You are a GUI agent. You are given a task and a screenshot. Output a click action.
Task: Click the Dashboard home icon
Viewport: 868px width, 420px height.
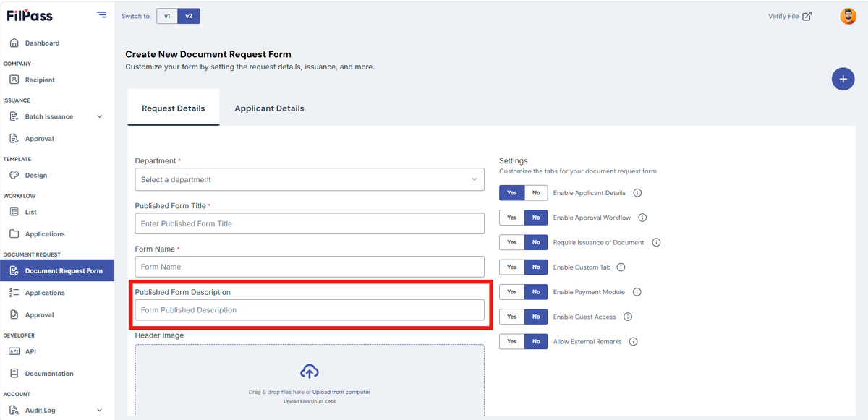pyautogui.click(x=14, y=43)
